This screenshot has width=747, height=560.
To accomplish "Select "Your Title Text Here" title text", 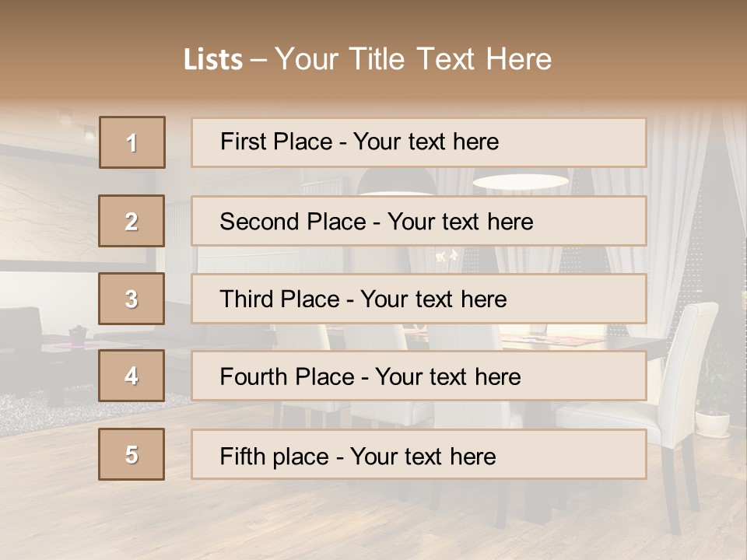I will (x=413, y=60).
